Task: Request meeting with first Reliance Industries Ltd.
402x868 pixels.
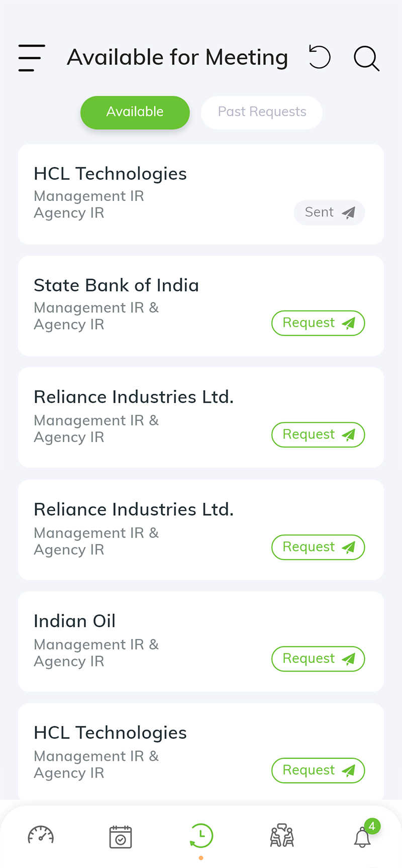Action: coord(318,435)
